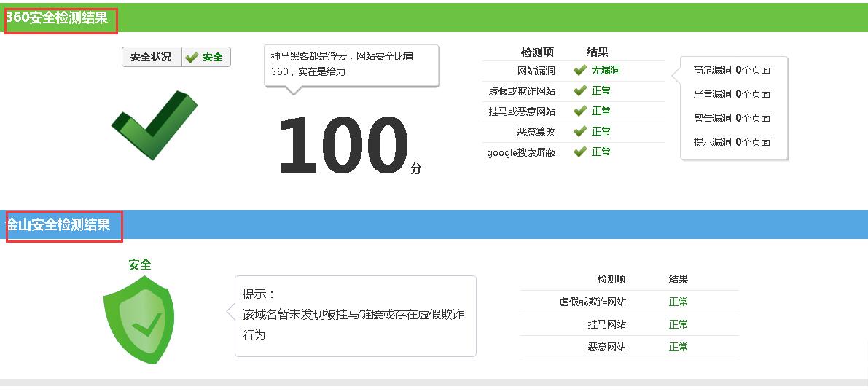
Task: Click the checkmark beside 无漏洞 result
Action: coord(580,71)
